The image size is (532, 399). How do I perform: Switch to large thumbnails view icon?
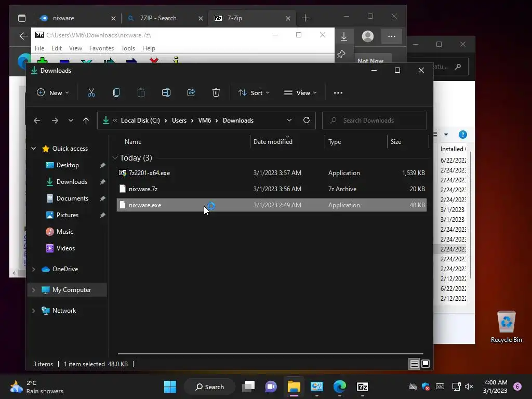pyautogui.click(x=425, y=364)
